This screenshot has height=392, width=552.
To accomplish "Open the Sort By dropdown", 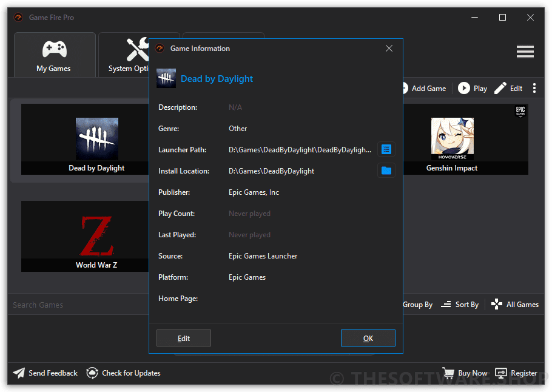I will click(460, 304).
